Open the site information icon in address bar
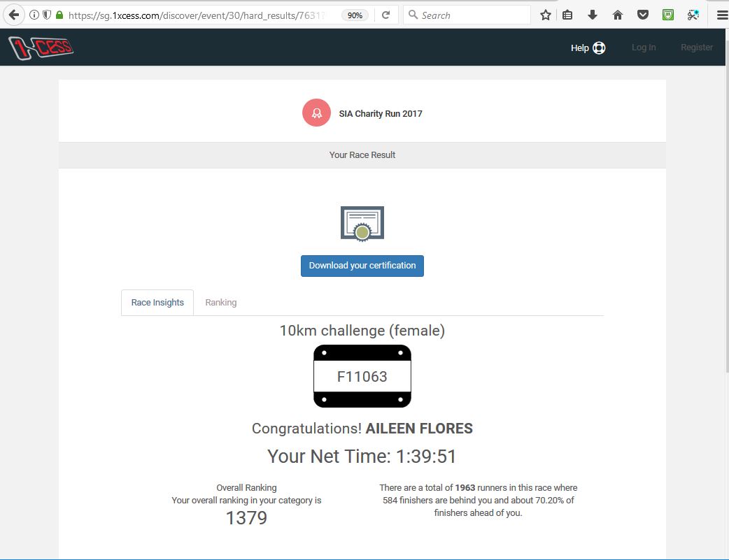 coord(34,15)
